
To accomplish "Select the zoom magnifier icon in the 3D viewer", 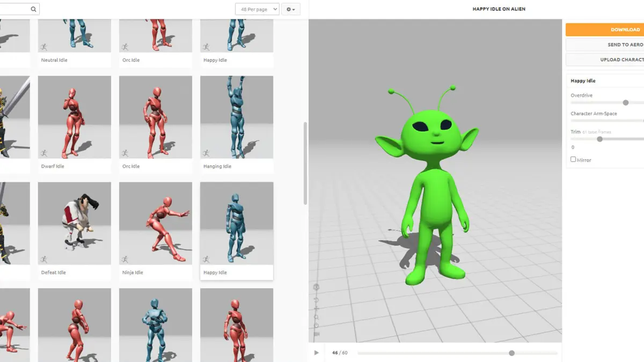I will click(x=316, y=317).
